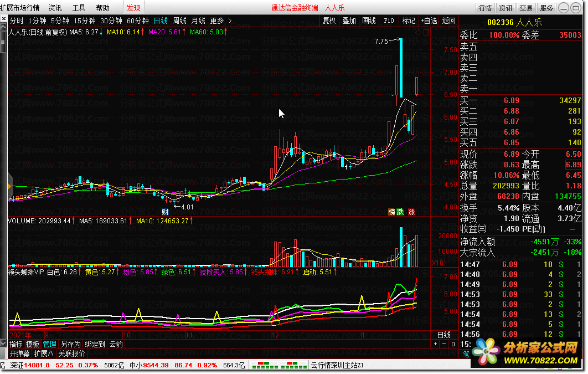Screen dimensions: 588x374
Task: Click the split-window square icon above chart
Action: pyautogui.click(x=426, y=33)
